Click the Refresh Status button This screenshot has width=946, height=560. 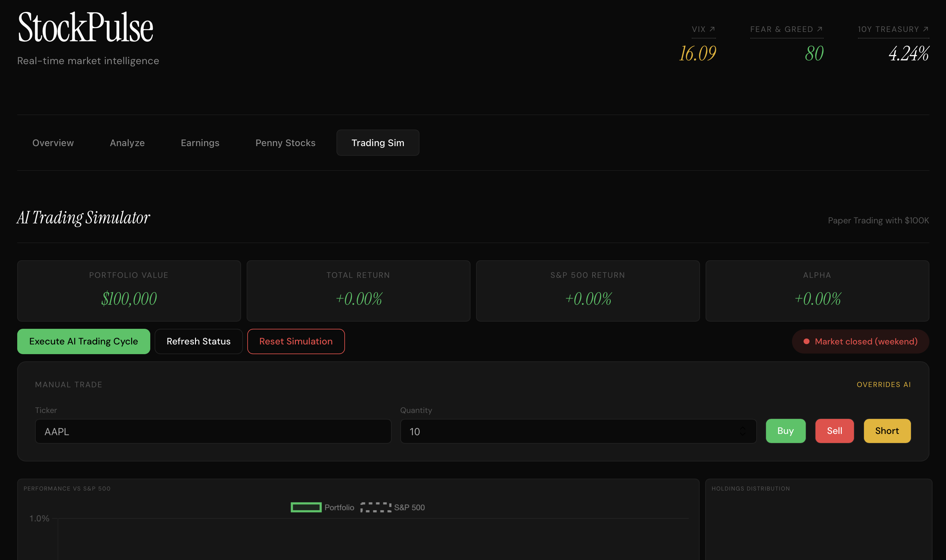pyautogui.click(x=198, y=342)
